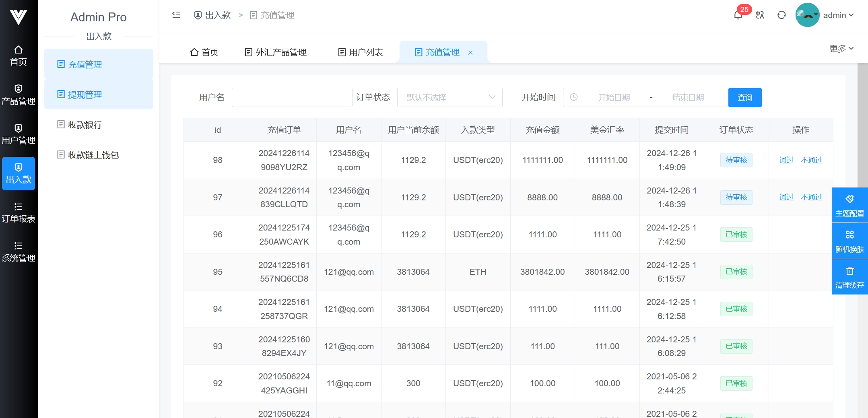This screenshot has width=868, height=418.
Task: Switch to the 外汇产品管理 tab
Action: tap(276, 52)
